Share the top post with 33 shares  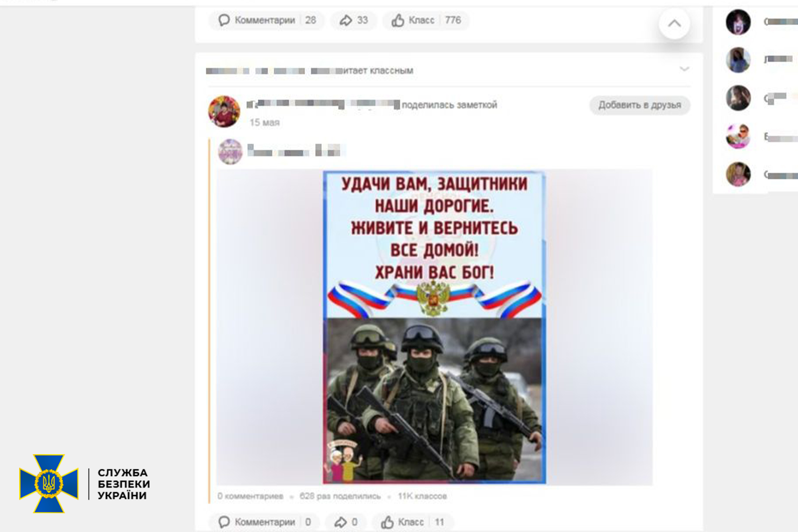point(354,20)
